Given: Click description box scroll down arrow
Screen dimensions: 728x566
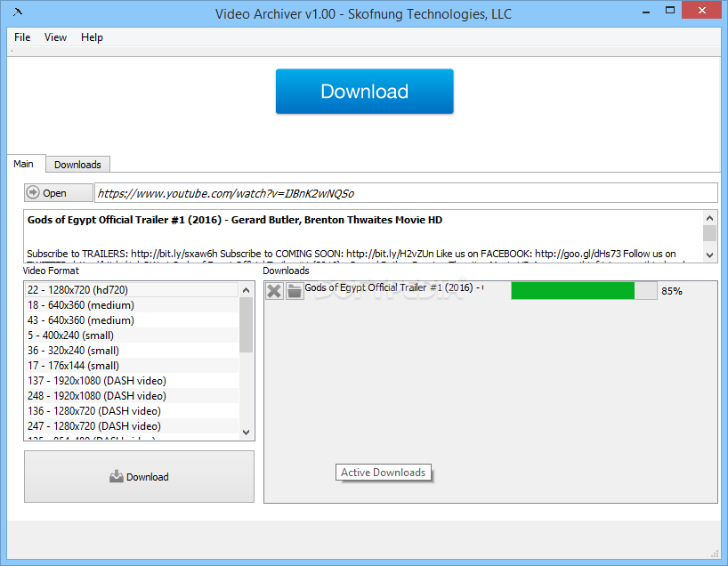Looking at the screenshot, I should click(x=709, y=255).
